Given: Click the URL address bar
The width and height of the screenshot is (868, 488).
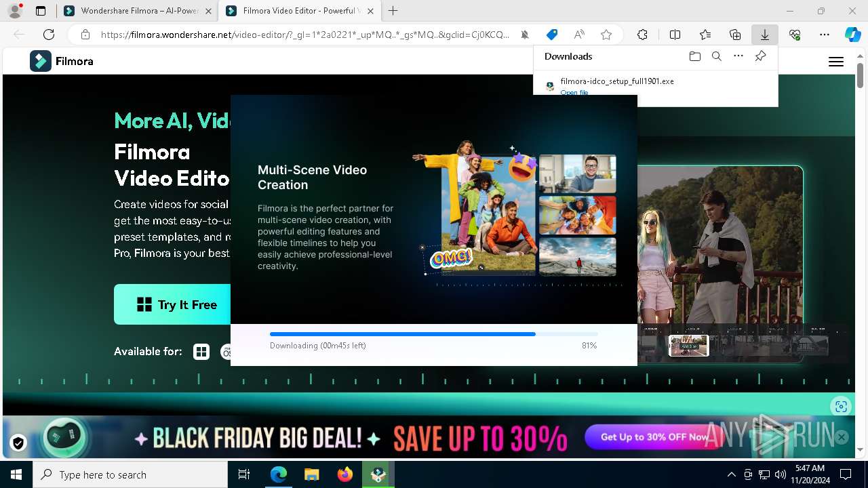Looking at the screenshot, I should point(305,35).
